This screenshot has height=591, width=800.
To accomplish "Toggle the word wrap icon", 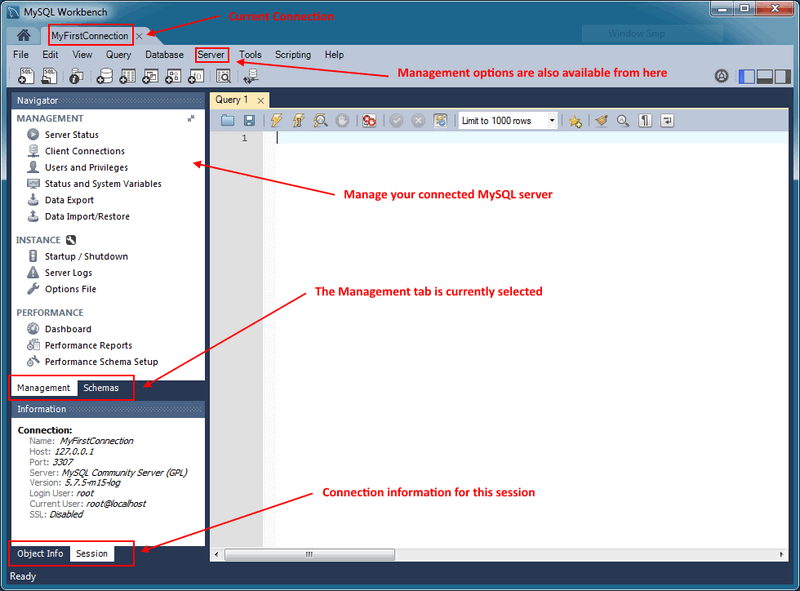I will pos(667,120).
